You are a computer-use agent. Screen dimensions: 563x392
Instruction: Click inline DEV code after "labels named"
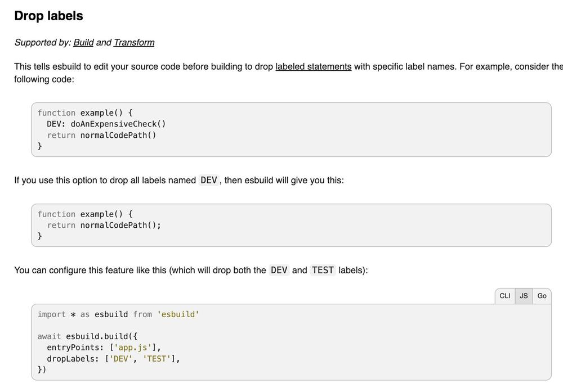[208, 181]
